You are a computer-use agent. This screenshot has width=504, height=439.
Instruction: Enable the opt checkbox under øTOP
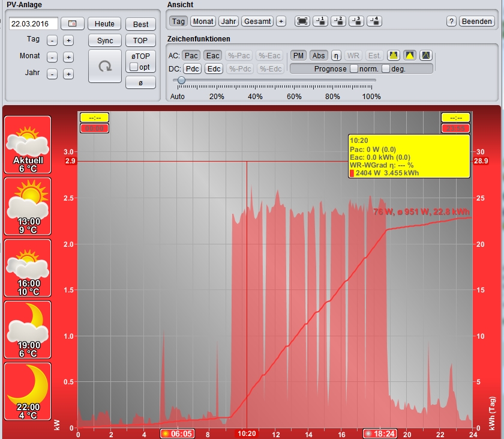[134, 67]
